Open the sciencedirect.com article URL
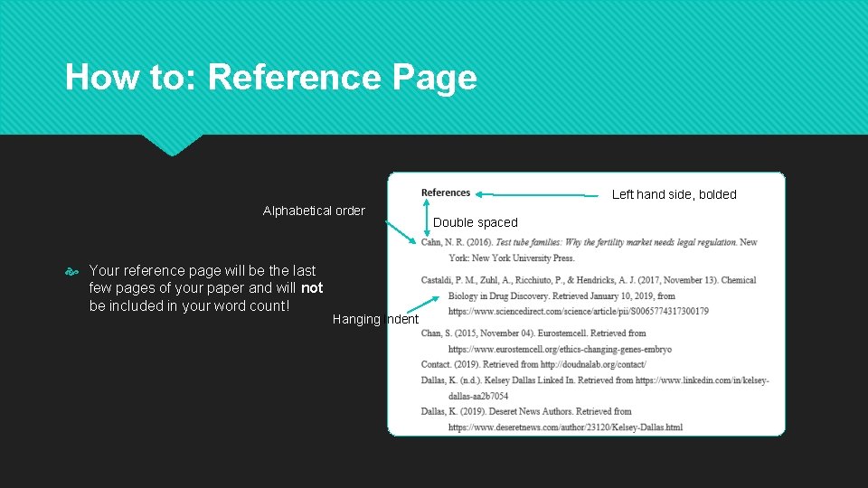 click(579, 312)
